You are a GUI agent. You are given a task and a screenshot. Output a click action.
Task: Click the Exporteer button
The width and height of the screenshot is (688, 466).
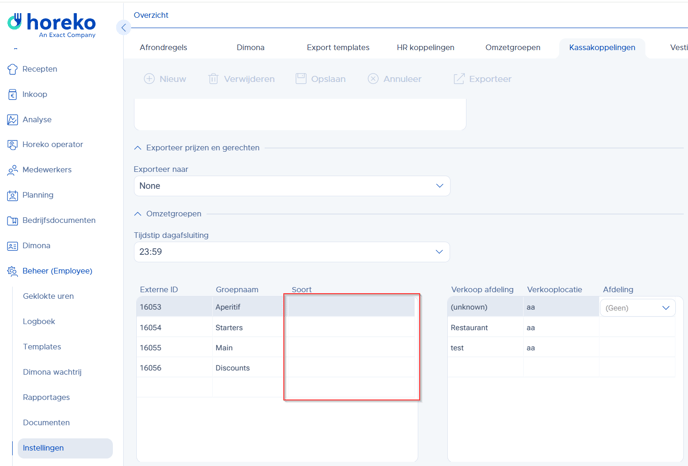482,79
